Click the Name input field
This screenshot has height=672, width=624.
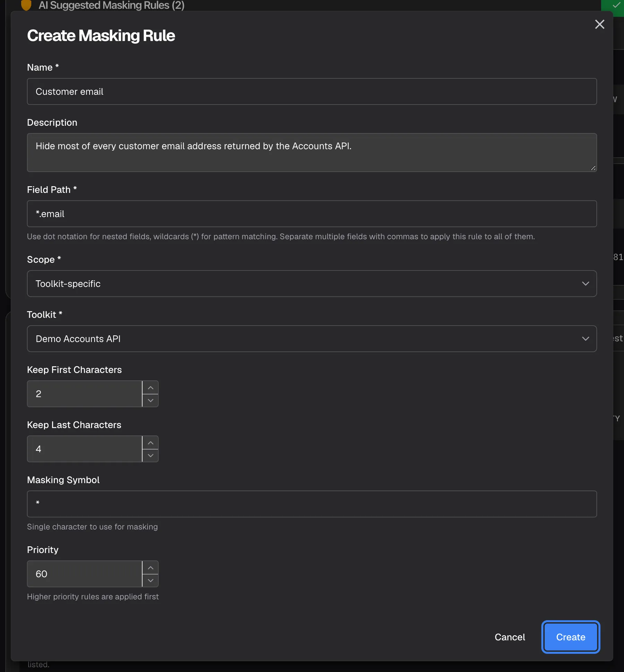(312, 91)
